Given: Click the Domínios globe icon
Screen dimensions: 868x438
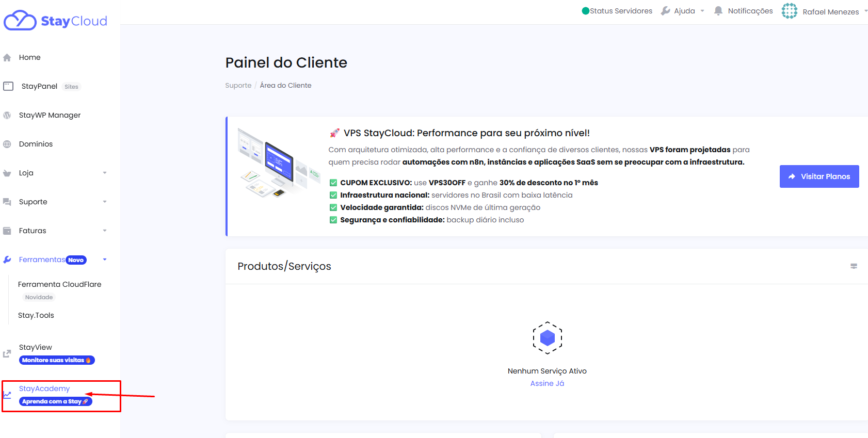Looking at the screenshot, I should [x=7, y=144].
